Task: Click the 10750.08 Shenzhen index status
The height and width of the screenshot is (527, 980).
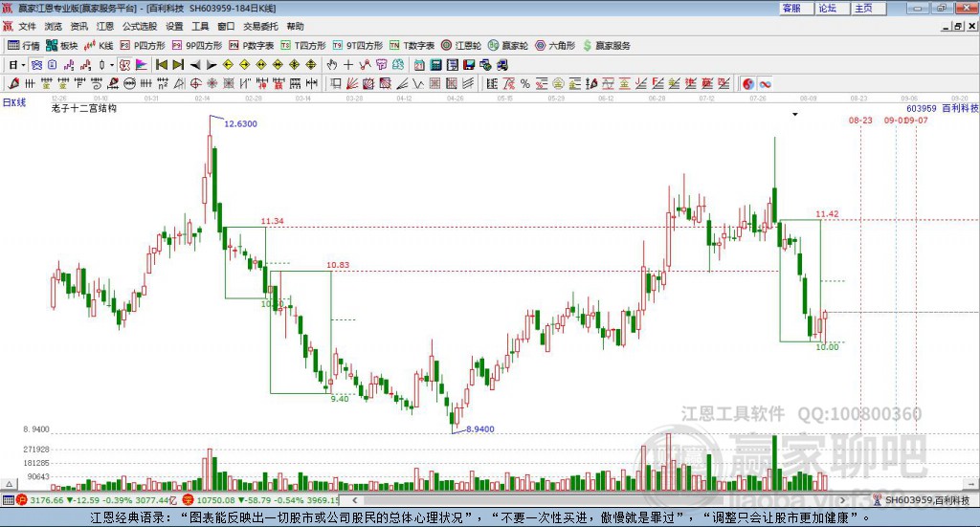Action: 215,500
